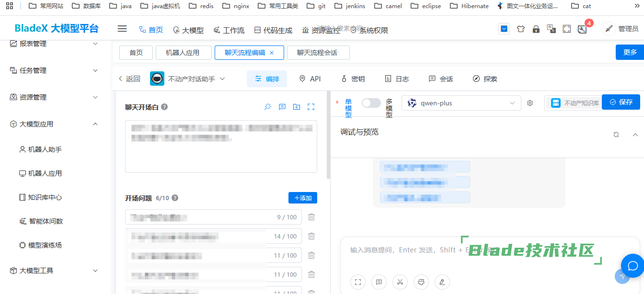Open the theme shirt icon
The height and width of the screenshot is (294, 644).
pyautogui.click(x=521, y=29)
